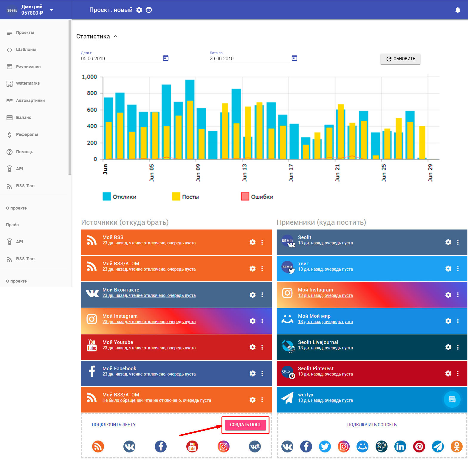Collapse the Статистика section
The width and height of the screenshot is (468, 476).
click(115, 36)
